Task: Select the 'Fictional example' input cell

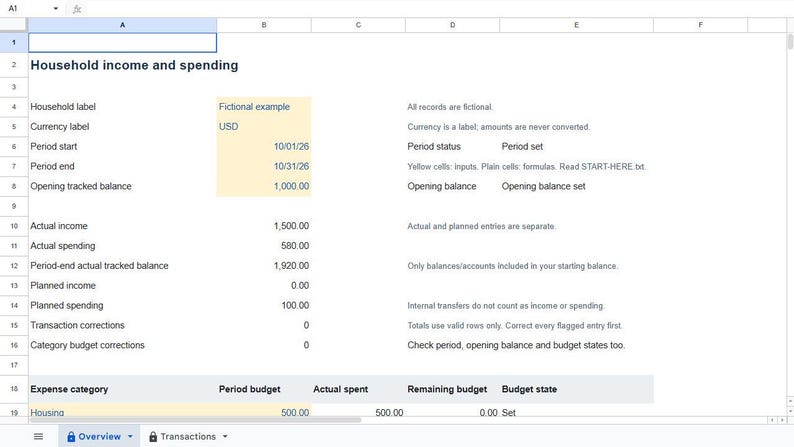Action: (x=264, y=107)
